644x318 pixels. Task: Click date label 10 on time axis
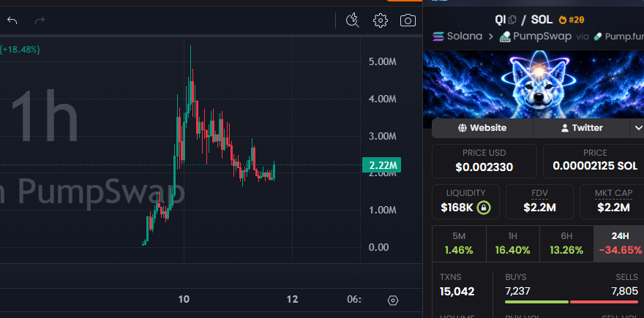(184, 299)
